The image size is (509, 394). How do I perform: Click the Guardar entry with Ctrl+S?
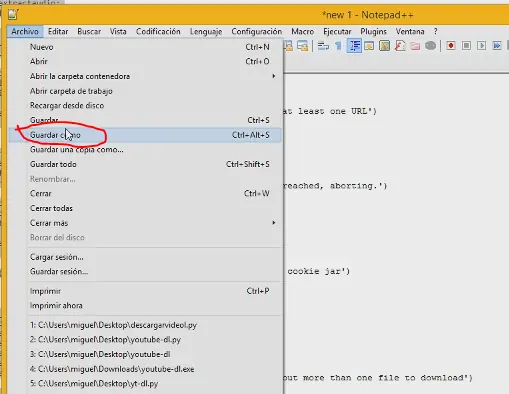(x=145, y=120)
